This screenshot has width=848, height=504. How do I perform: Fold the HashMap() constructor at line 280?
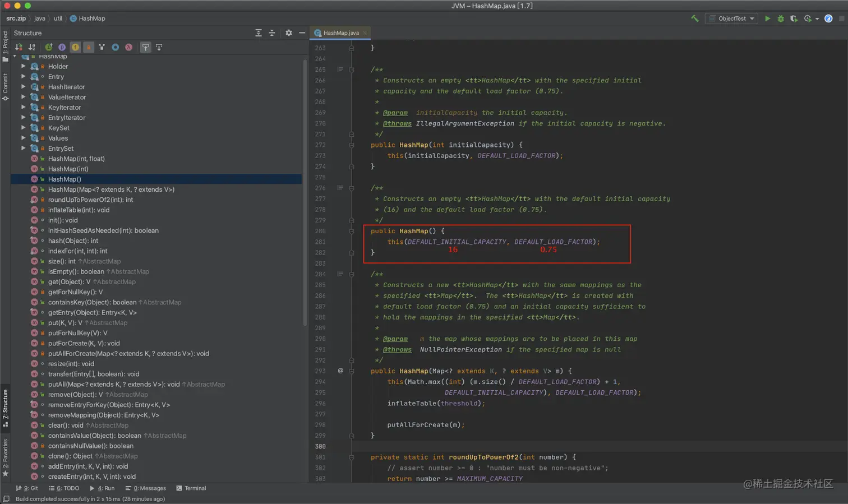coord(352,231)
